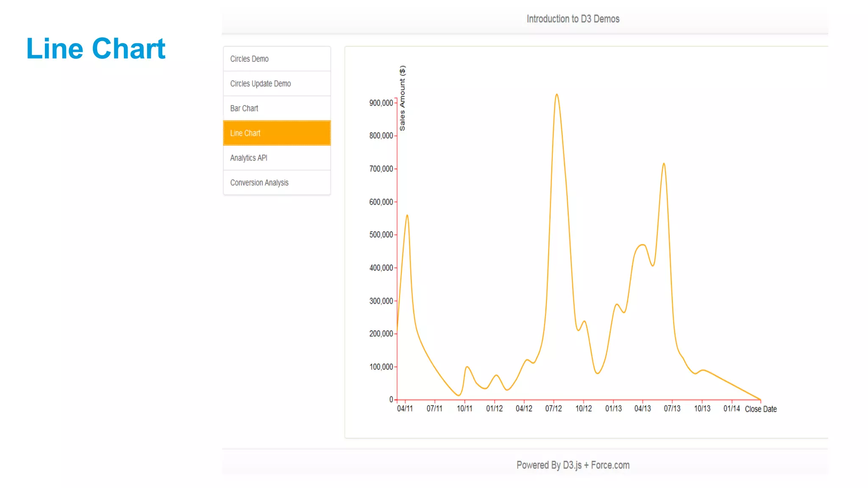Click the 07/12 x-axis tick label
868x488 pixels.
click(553, 409)
